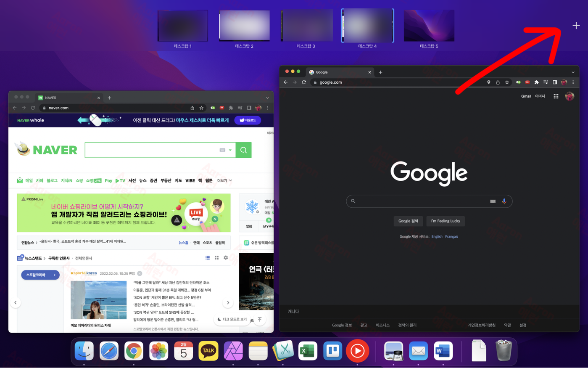The height and width of the screenshot is (368, 588).
Task: Click the 다운로드 button in the Whale banner
Action: [248, 120]
